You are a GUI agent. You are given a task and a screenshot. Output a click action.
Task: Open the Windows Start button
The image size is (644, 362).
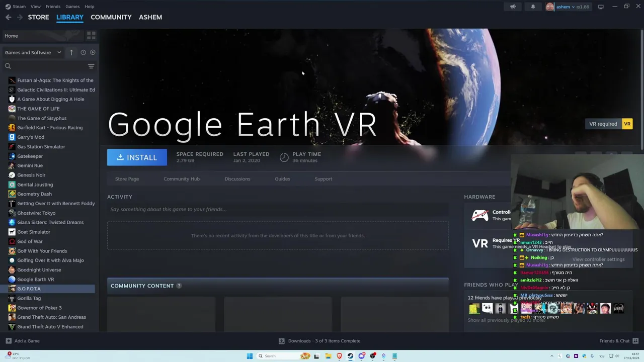click(x=250, y=356)
